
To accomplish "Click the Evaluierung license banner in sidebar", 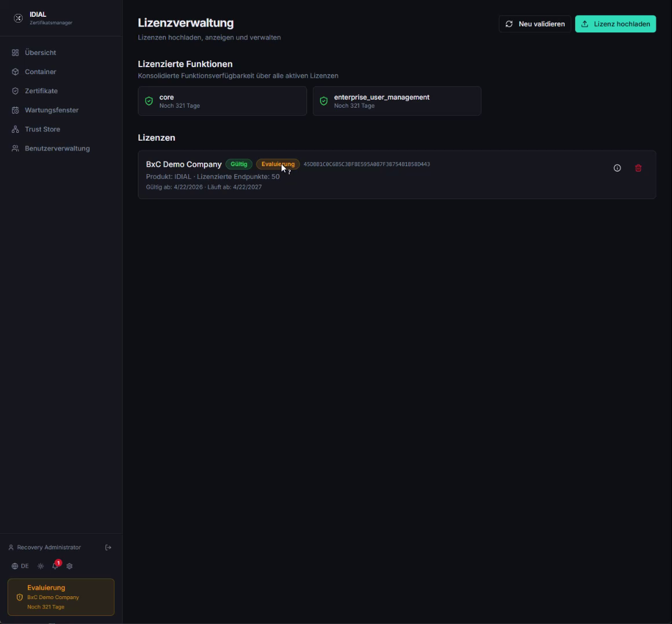I will click(x=61, y=597).
